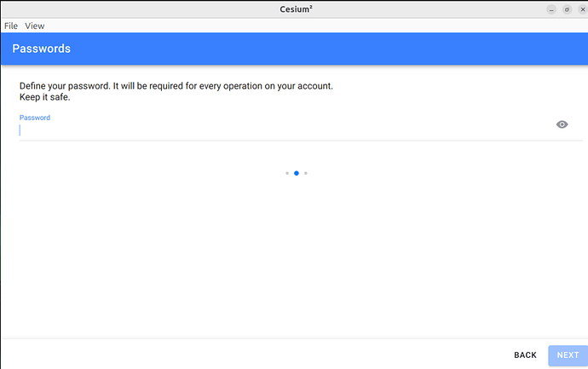Open the View menu
The height and width of the screenshot is (369, 588).
coord(35,26)
